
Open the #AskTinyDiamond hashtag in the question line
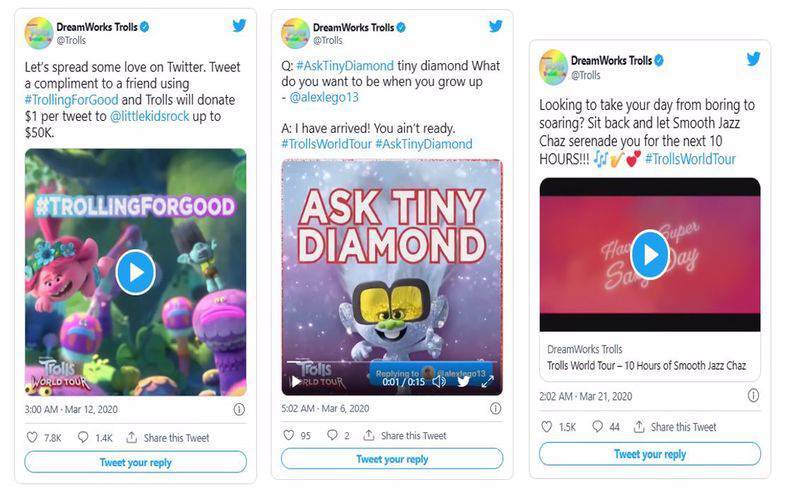point(345,65)
